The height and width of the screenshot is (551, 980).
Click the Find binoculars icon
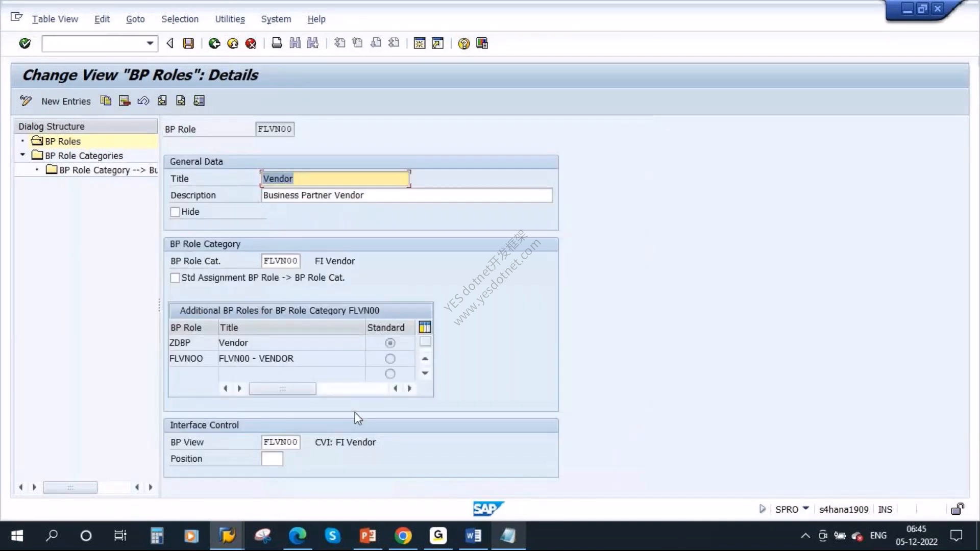[x=295, y=43]
